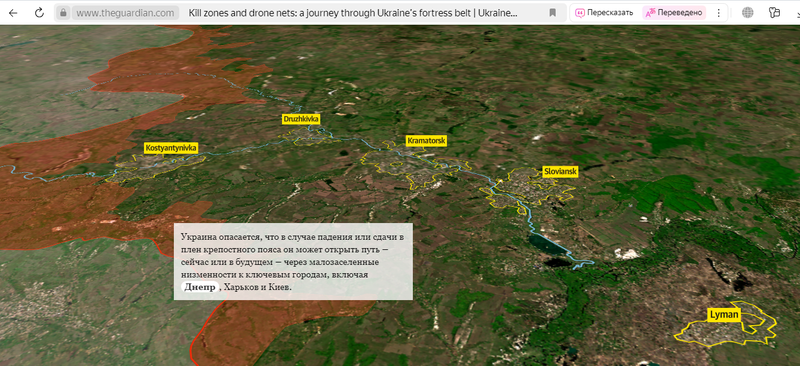Image resolution: width=800 pixels, height=366 pixels.
Task: Open the extensions icon at toolbar end
Action: (x=774, y=13)
